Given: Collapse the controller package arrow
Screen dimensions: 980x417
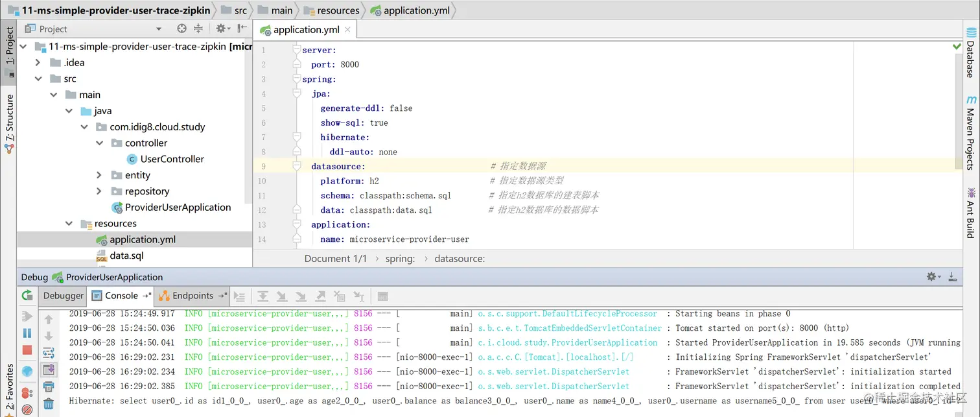Looking at the screenshot, I should 100,143.
